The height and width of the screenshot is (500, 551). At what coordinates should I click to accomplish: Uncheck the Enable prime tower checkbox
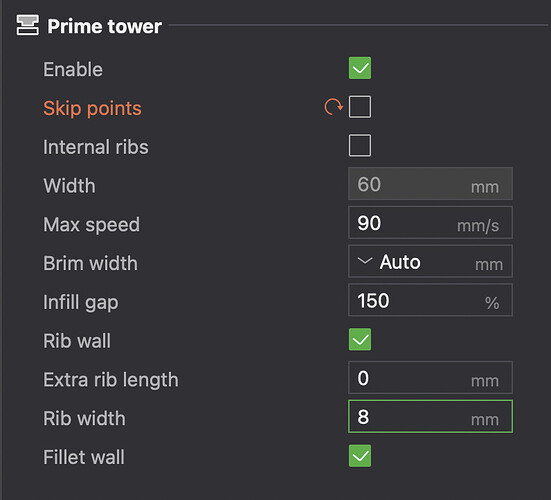(x=360, y=68)
